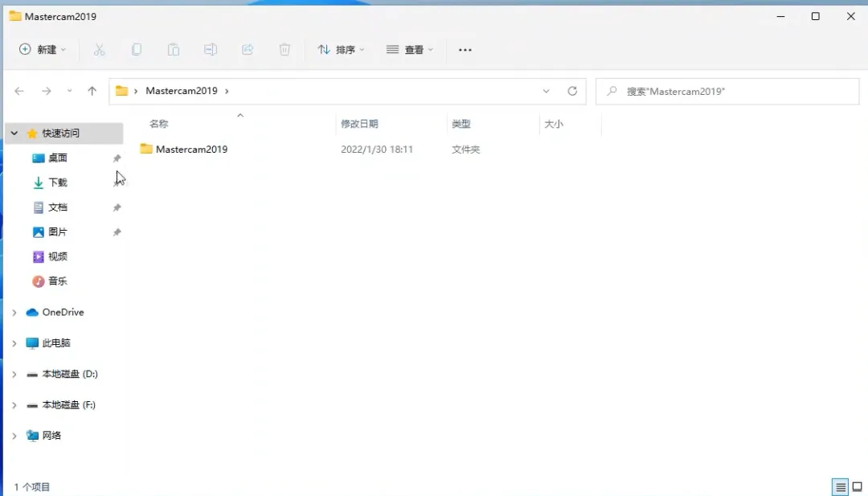The image size is (868, 496).
Task: Sort by 大小 column header
Action: click(554, 124)
